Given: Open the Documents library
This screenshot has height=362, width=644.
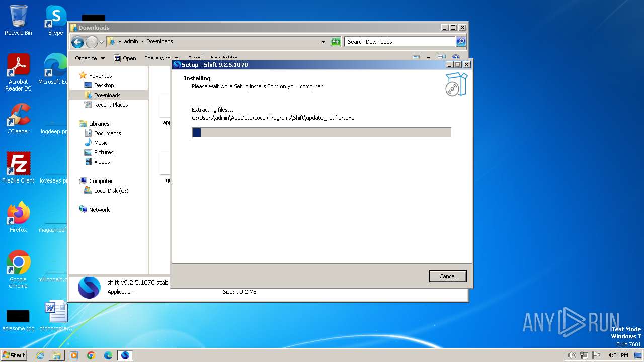Looking at the screenshot, I should point(107,133).
